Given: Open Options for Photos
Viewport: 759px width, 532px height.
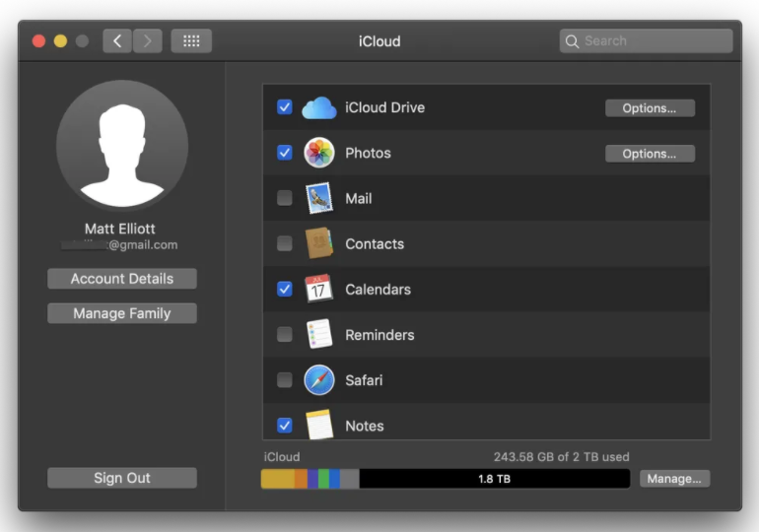Looking at the screenshot, I should point(650,154).
